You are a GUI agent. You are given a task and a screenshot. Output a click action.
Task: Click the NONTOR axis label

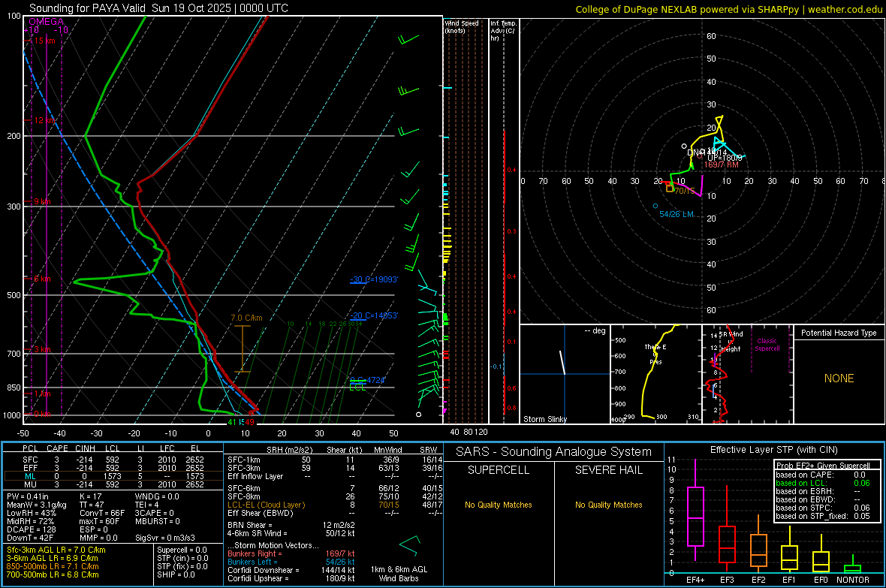coord(853,580)
